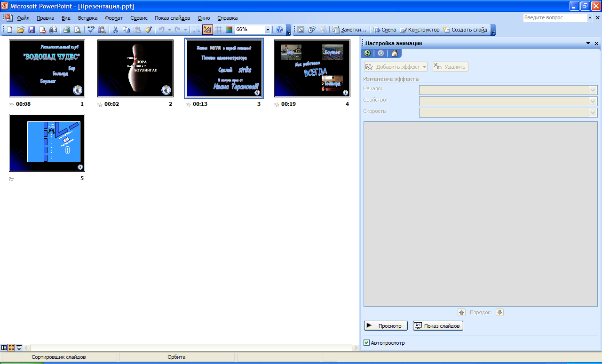Select slide 2 thumbnail with bowling pin
Image resolution: width=602 pixels, height=364 pixels.
tap(135, 68)
